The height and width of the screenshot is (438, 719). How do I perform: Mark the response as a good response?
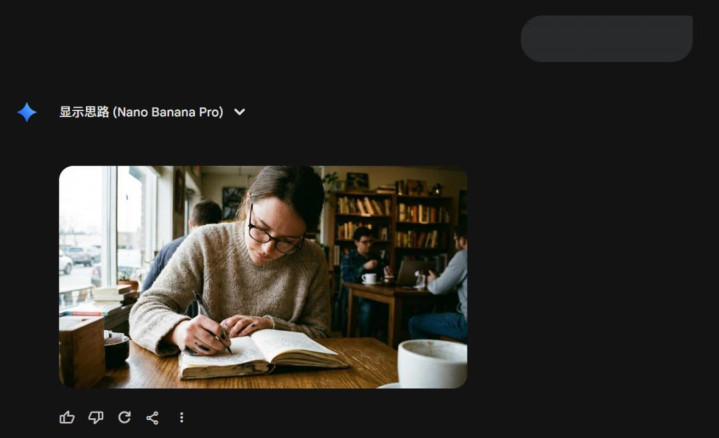coord(67,417)
